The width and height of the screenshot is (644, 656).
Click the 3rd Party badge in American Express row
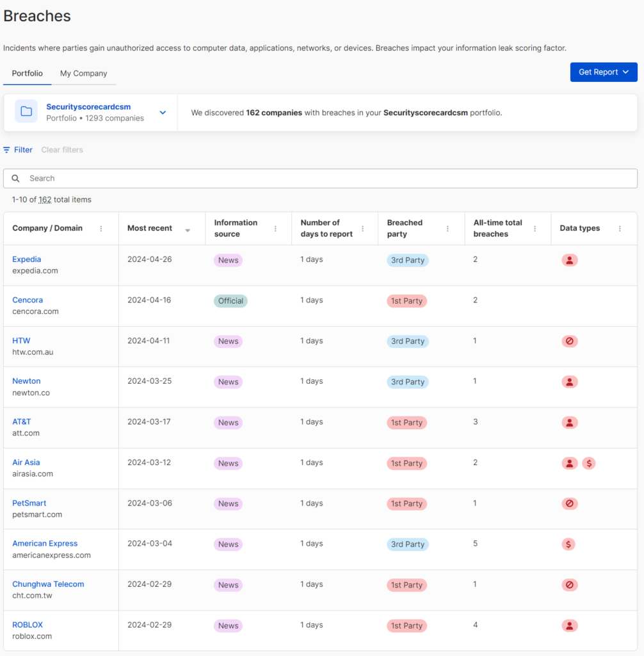(x=408, y=545)
